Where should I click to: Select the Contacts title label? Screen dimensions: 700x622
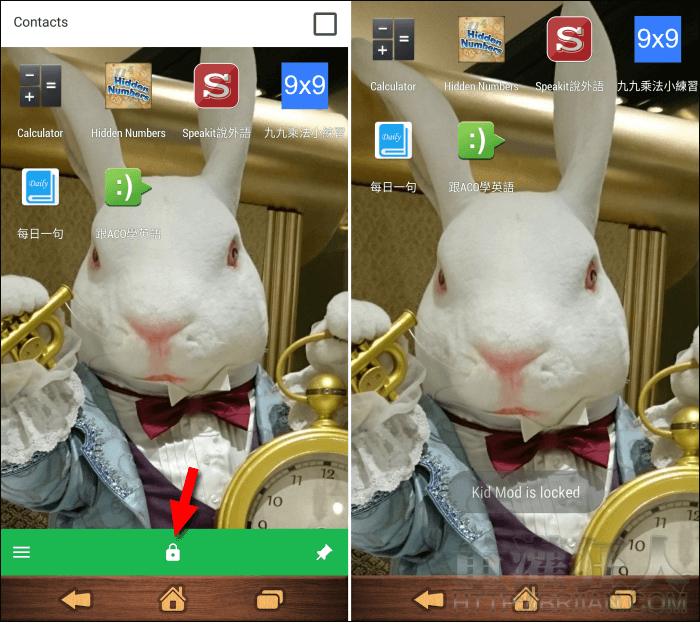tap(41, 22)
